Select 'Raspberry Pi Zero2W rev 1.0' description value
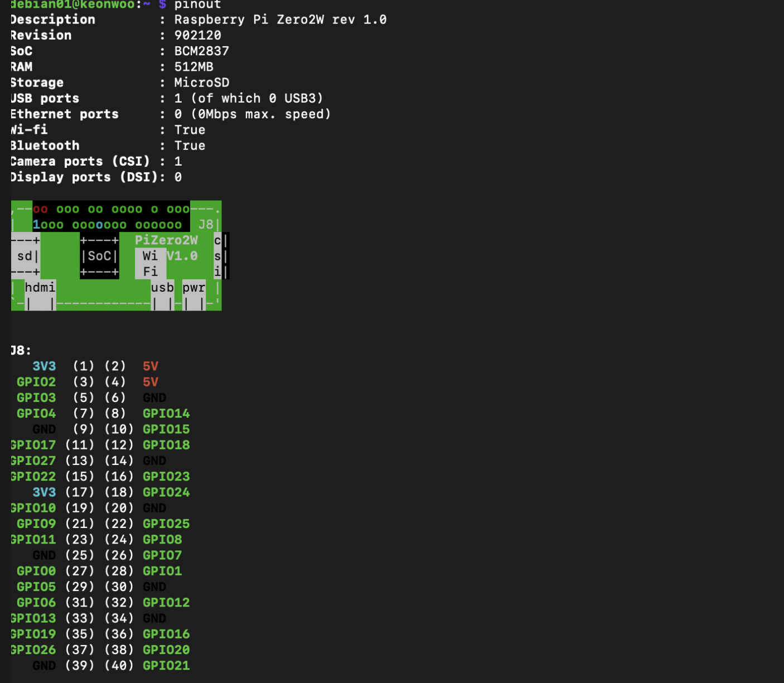 (280, 20)
